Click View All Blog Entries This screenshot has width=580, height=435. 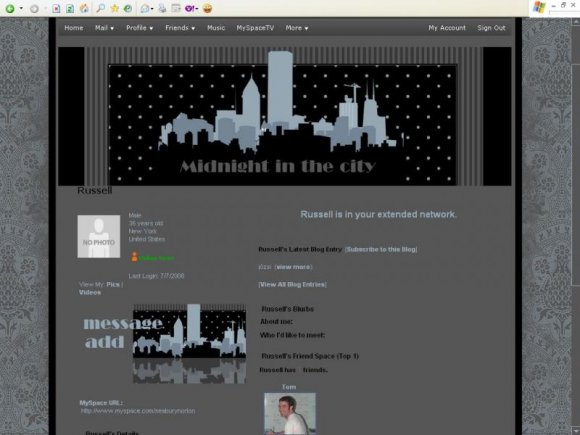pos(292,284)
